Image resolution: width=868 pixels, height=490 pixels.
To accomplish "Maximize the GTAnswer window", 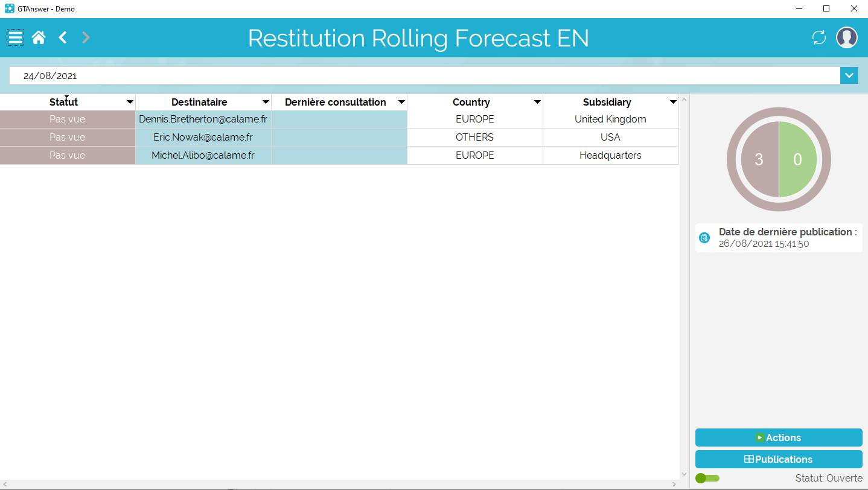I will pos(826,9).
